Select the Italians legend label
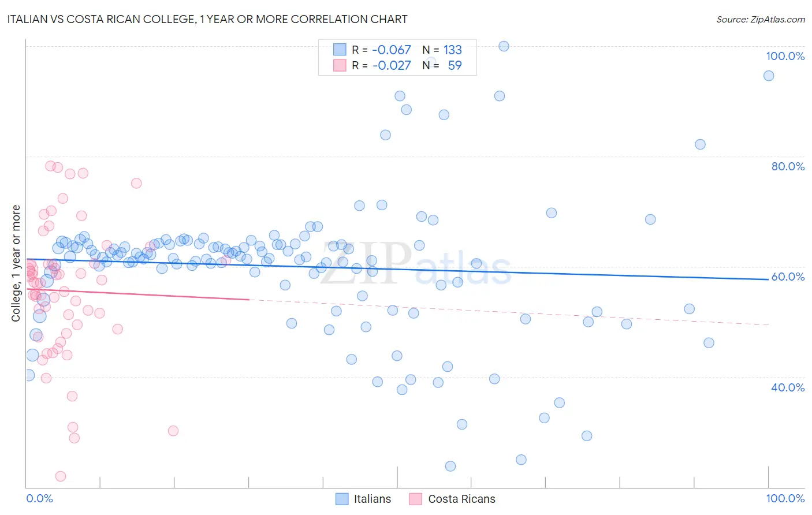Screen dimensions: 812x515 click(x=373, y=499)
